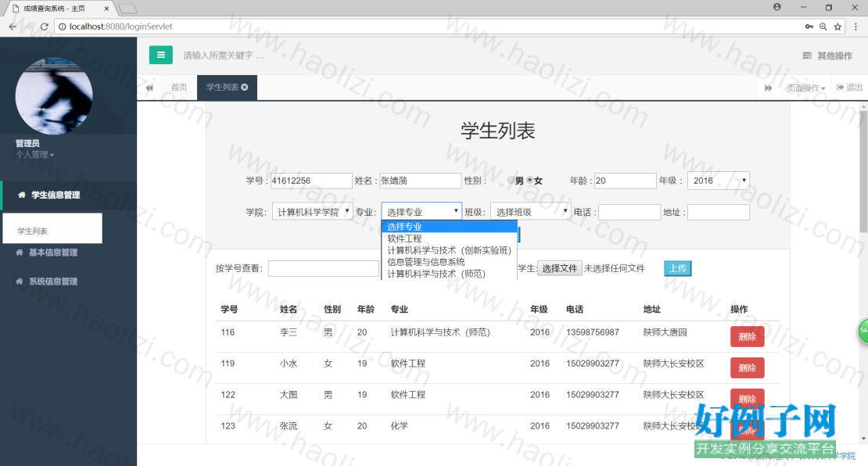Open the 班级 选择班级 dropdown

tap(530, 212)
